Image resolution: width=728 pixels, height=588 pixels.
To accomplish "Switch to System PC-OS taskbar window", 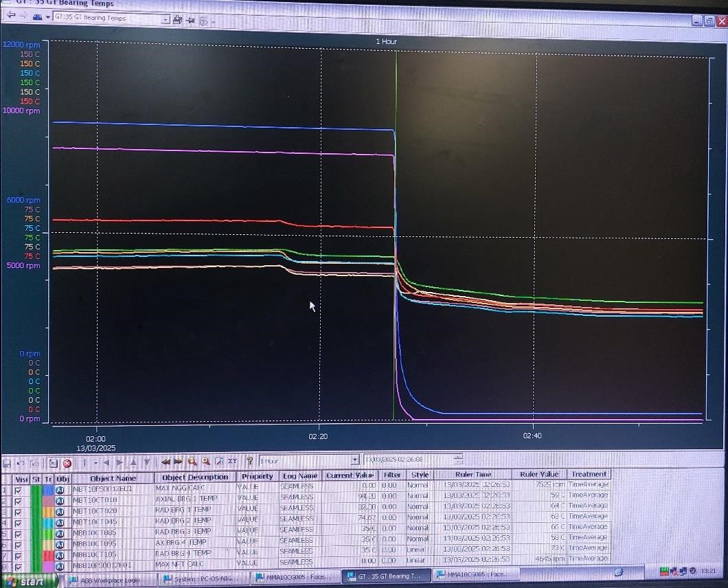I will pos(203,578).
